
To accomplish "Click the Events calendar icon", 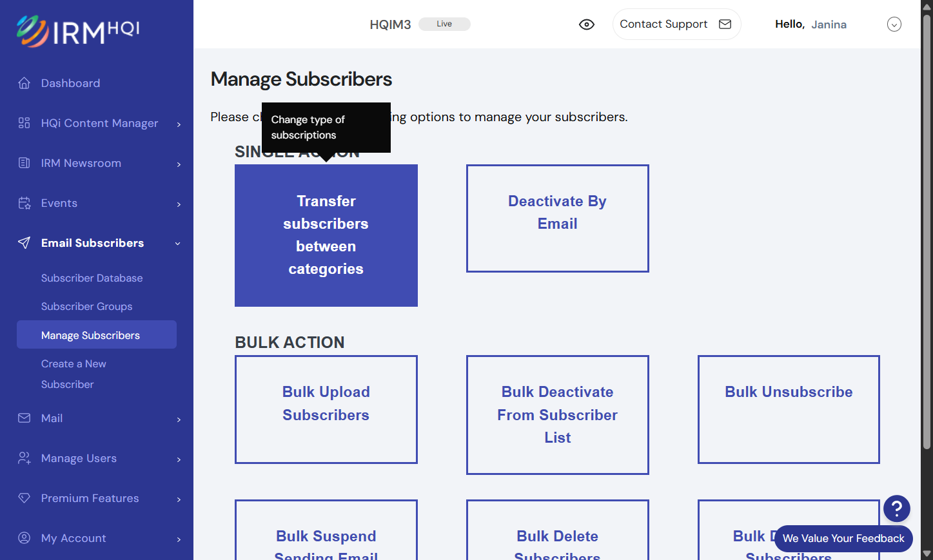I will point(25,203).
